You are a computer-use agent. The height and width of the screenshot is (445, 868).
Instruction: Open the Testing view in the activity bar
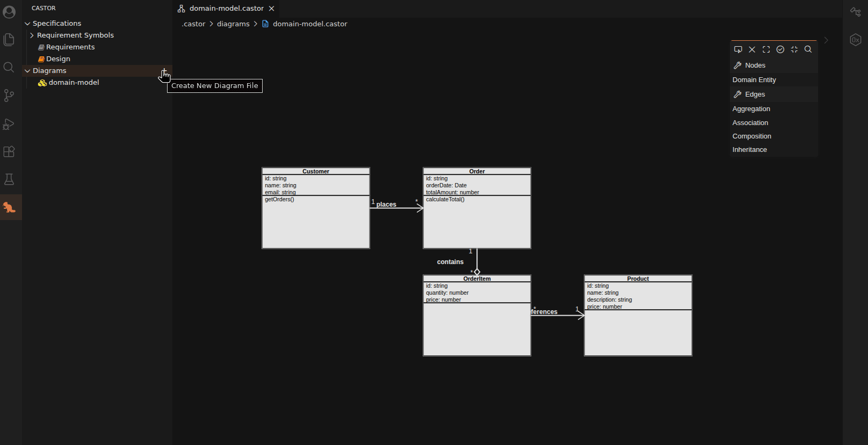tap(9, 179)
